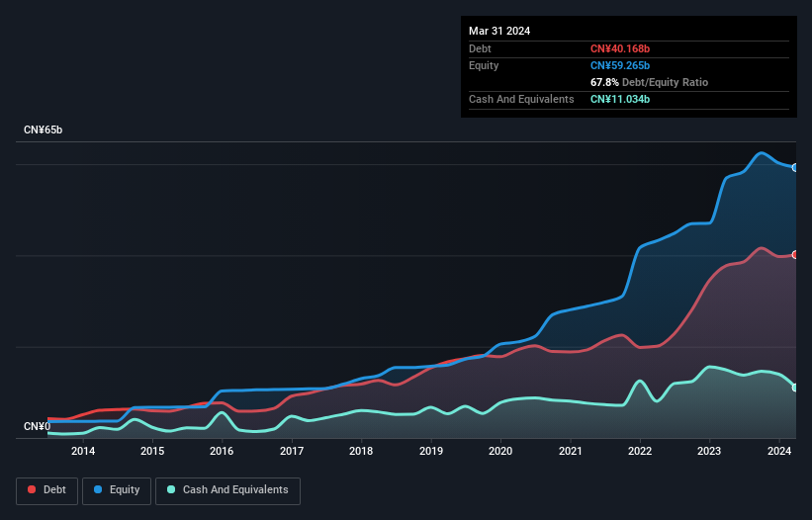The width and height of the screenshot is (812, 520).
Task: Click the CN¥59.265b equity value in tooltip
Action: pyautogui.click(x=620, y=65)
